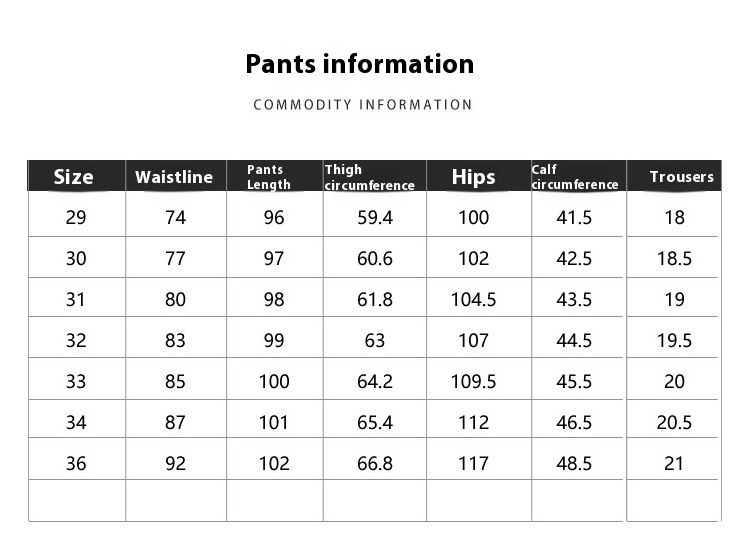Select thigh circumference value 59.4
Screen dimensions: 736x538
click(375, 217)
